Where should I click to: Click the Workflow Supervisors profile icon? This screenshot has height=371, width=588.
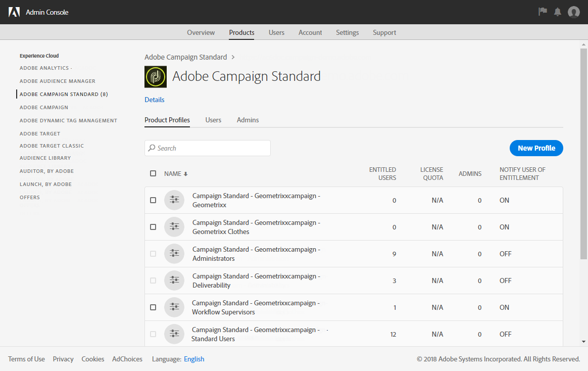[x=174, y=307]
